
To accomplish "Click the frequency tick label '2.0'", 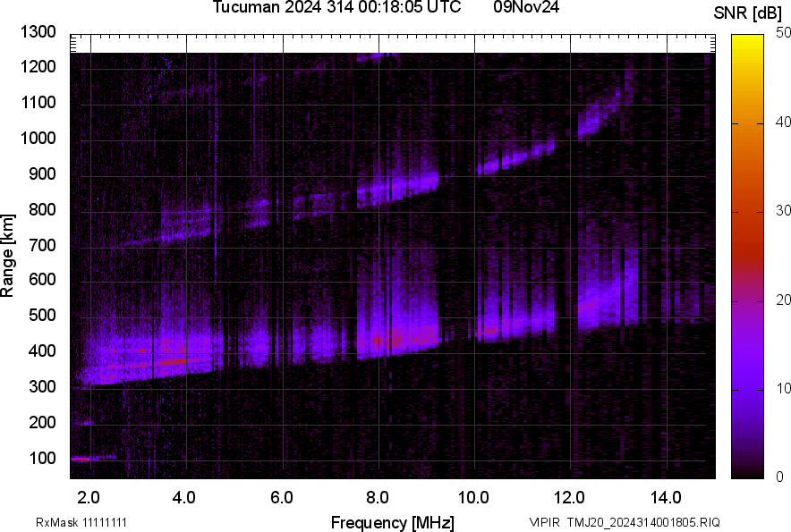I will tap(89, 498).
